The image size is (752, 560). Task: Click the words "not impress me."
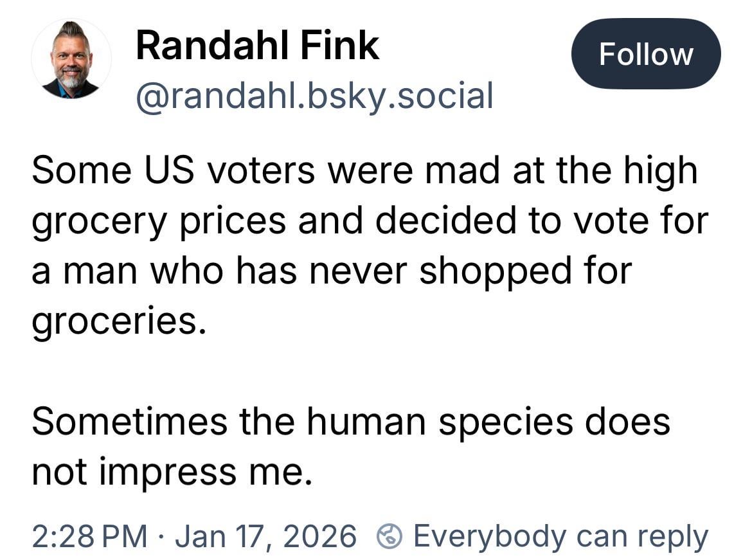[x=172, y=473]
